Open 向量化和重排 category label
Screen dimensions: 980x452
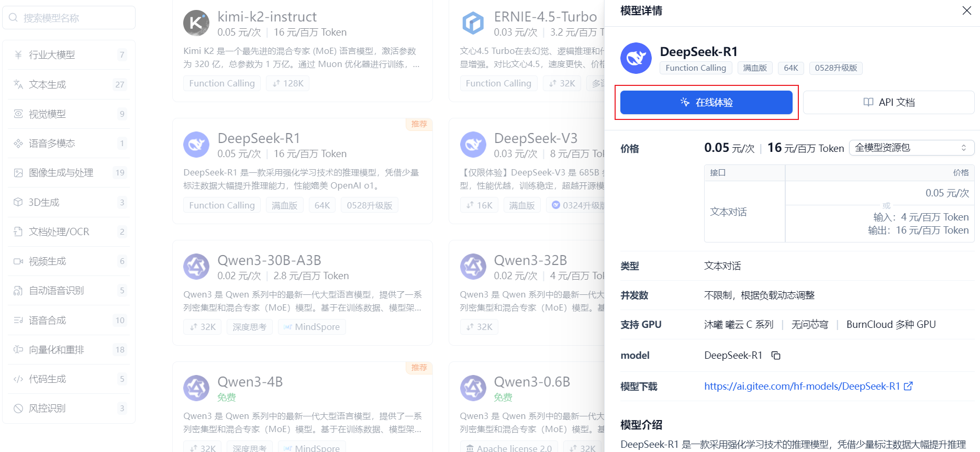(x=57, y=349)
